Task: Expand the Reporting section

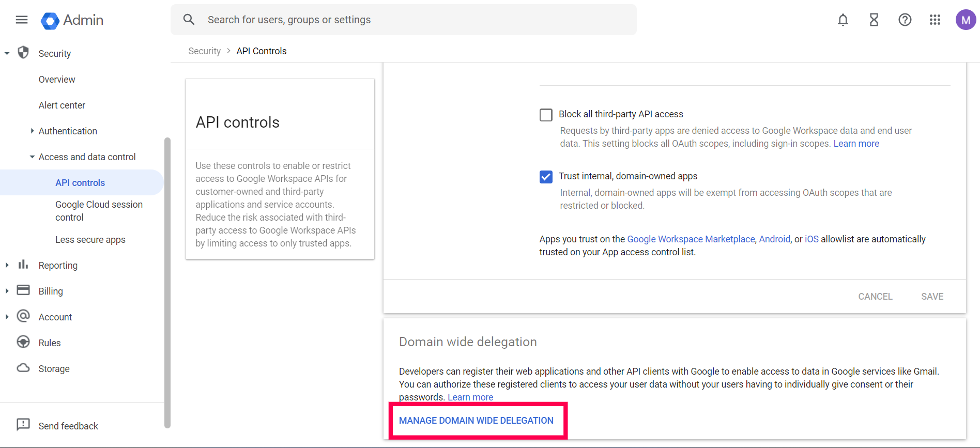Action: coord(7,266)
